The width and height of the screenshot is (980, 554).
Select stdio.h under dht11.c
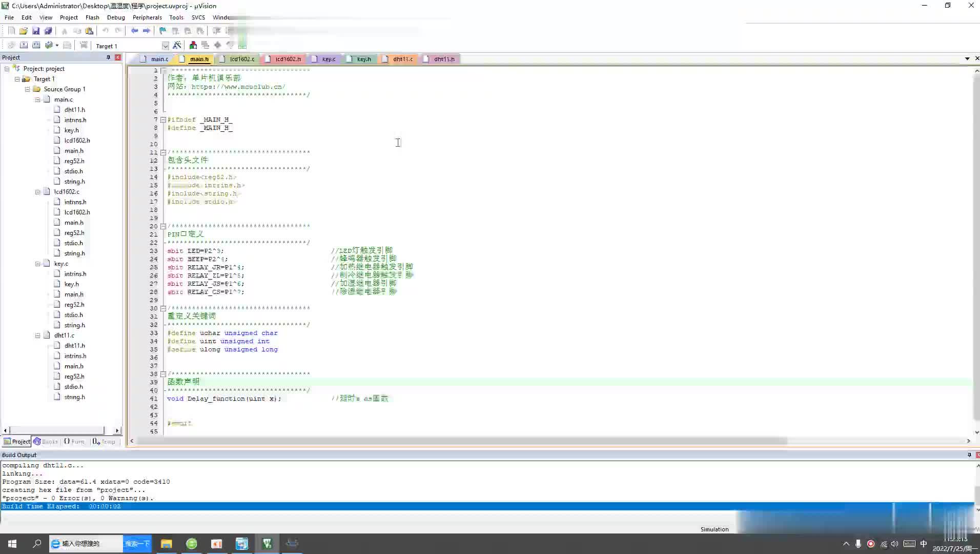point(74,387)
